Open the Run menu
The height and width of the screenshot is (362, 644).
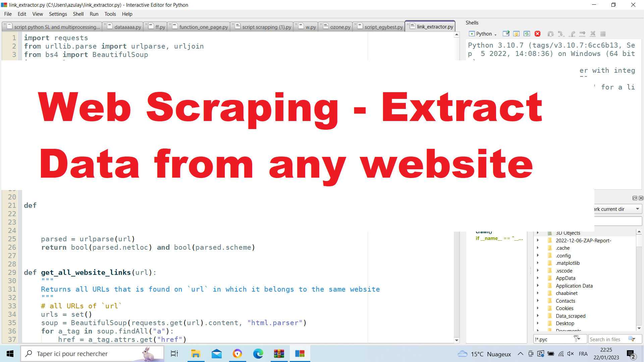(94, 14)
